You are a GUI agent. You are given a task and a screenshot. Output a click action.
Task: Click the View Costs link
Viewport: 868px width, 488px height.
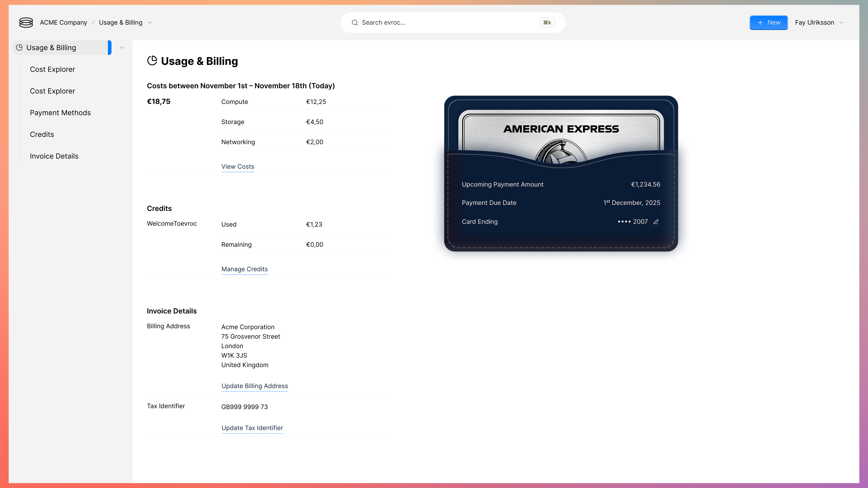238,167
